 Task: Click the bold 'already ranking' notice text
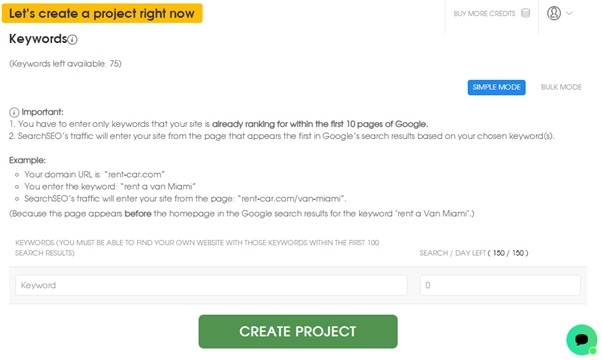320,124
